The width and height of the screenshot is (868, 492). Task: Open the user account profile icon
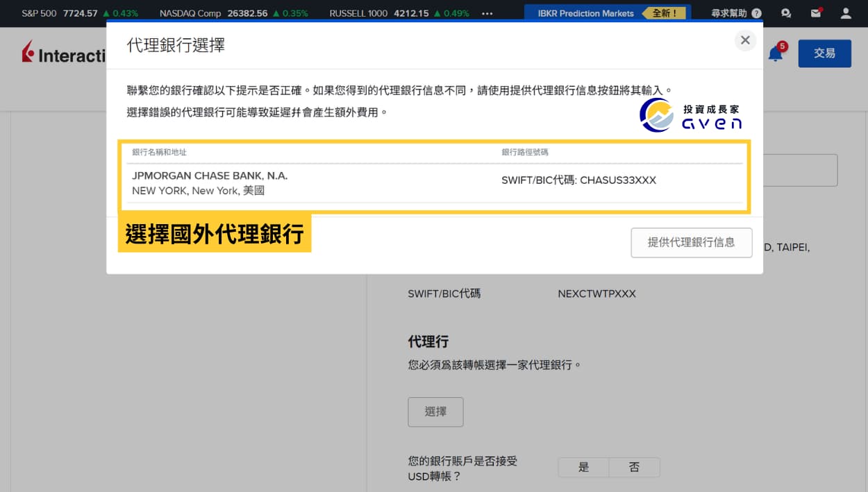tap(845, 13)
